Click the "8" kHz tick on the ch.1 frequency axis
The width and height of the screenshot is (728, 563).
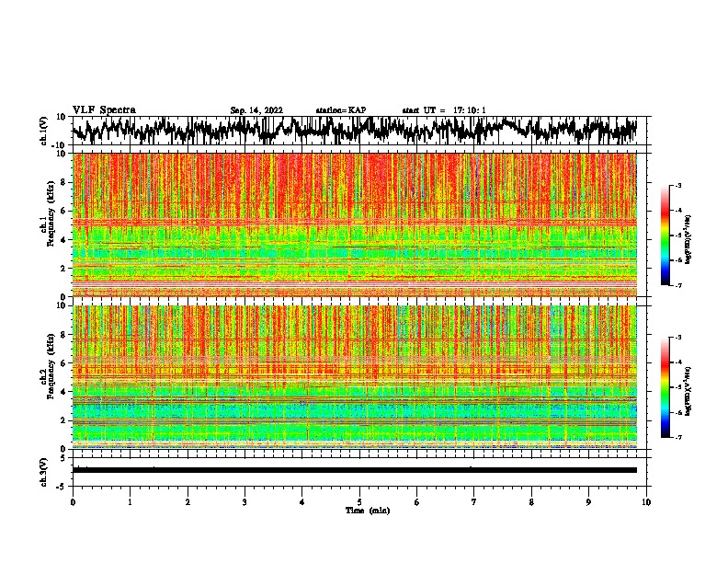[63, 182]
